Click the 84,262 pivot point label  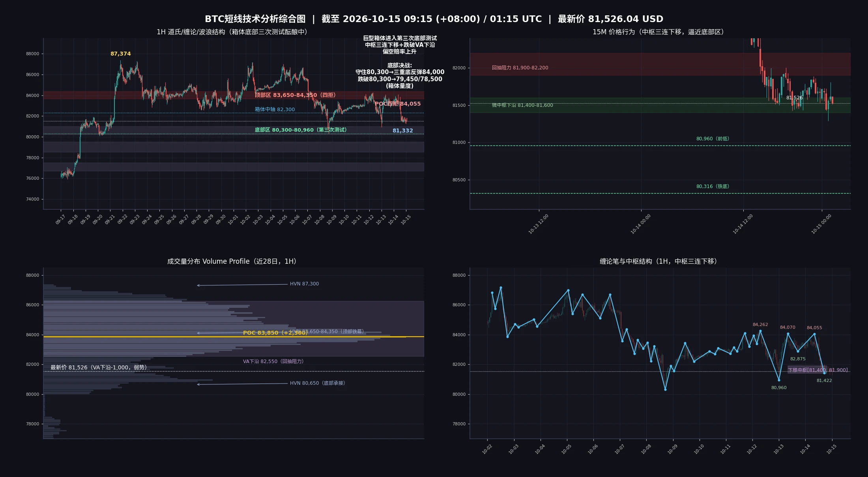coord(760,325)
